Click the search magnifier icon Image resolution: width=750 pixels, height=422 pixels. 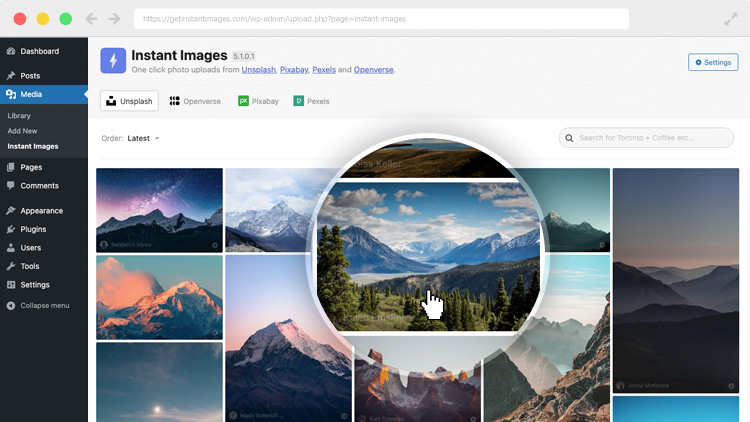[570, 138]
